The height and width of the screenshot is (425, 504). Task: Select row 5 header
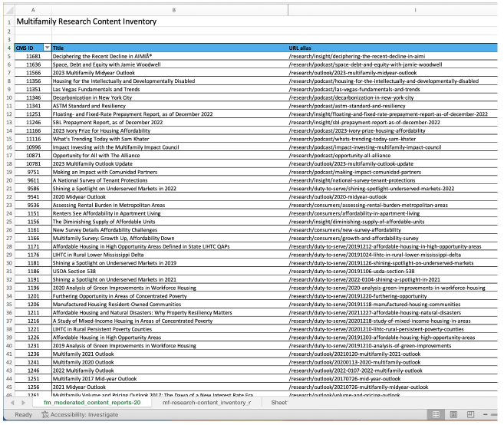[9, 56]
